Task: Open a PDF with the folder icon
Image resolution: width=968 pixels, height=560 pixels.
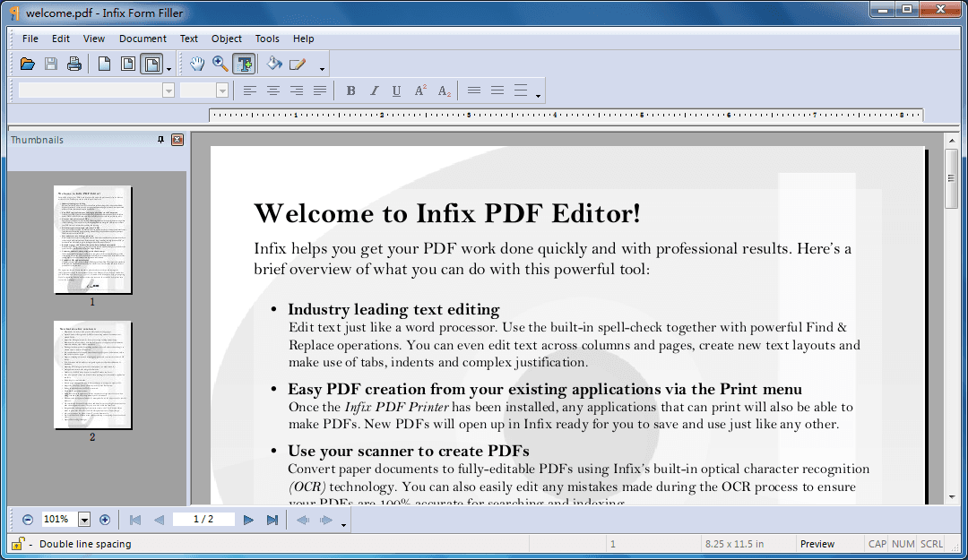Action: coord(27,63)
